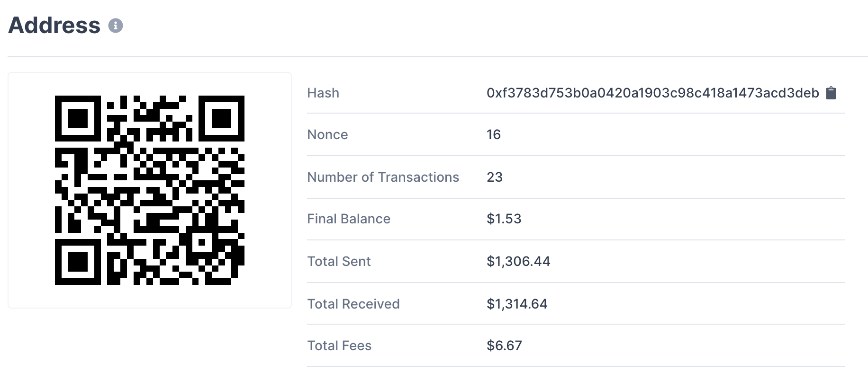
Task: Click the Nonce value 16
Action: (494, 135)
